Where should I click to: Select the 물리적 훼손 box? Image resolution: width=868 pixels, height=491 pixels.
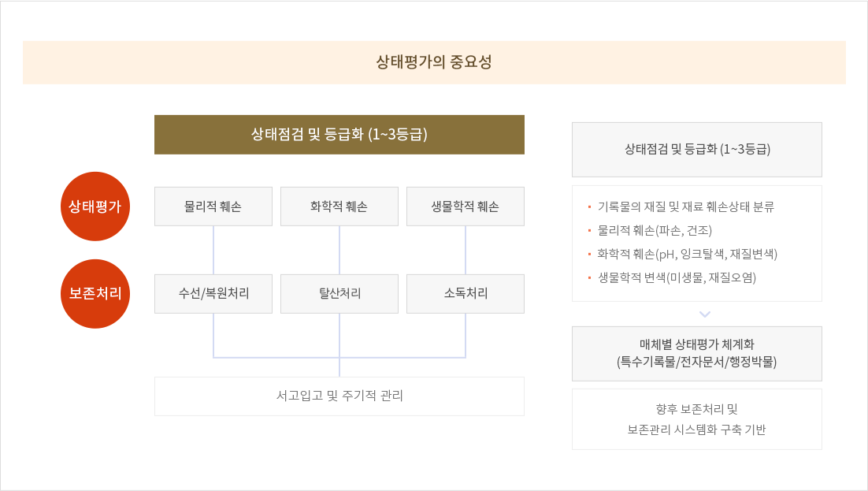click(213, 206)
